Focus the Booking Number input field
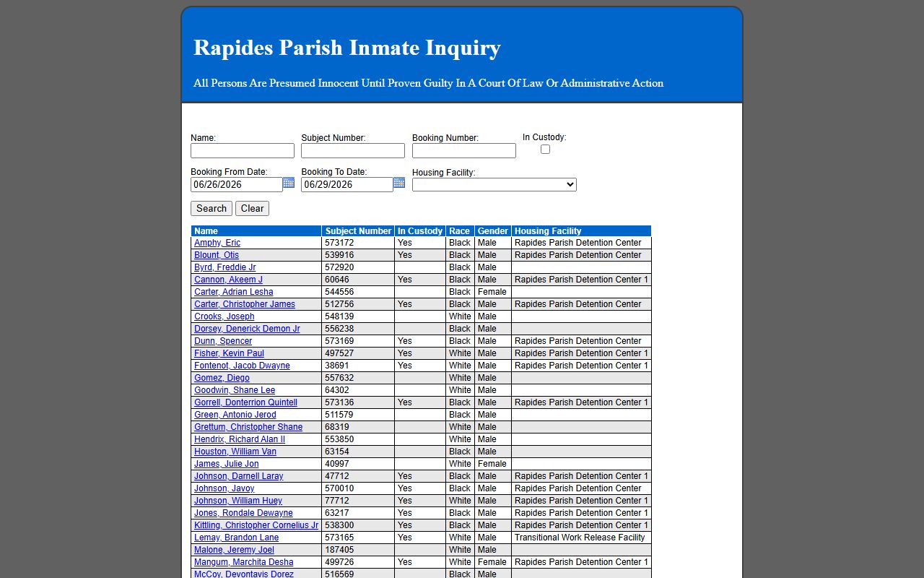This screenshot has width=924, height=578. [x=464, y=150]
